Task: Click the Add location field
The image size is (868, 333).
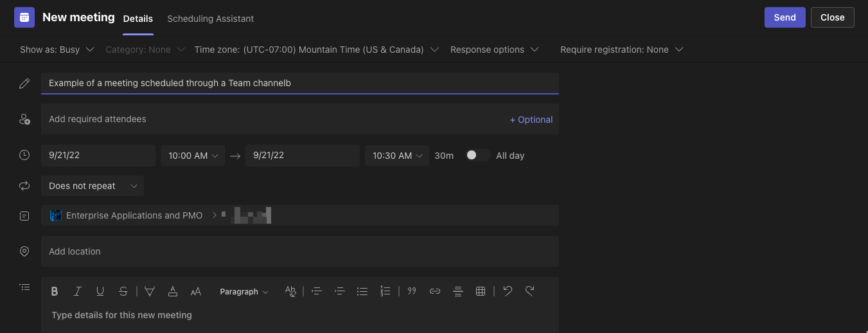Action: click(x=300, y=251)
